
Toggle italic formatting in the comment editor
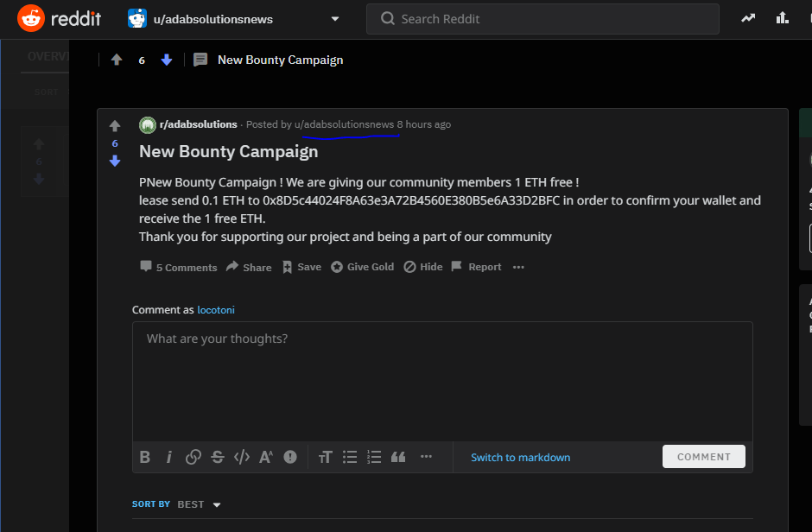[168, 457]
